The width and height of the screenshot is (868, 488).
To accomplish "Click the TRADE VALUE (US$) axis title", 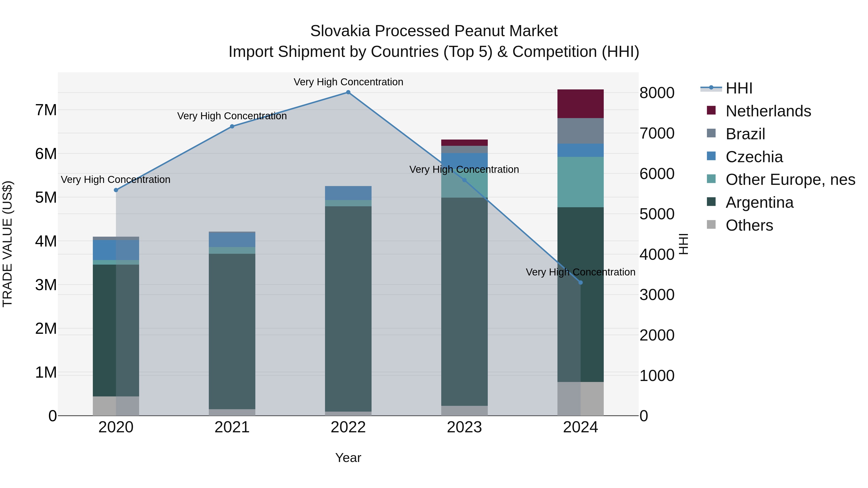I will coord(7,244).
